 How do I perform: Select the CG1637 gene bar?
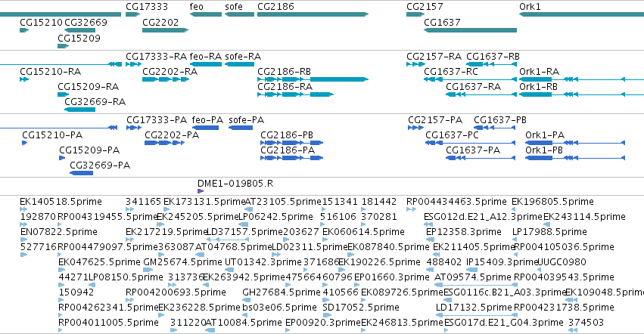click(470, 30)
